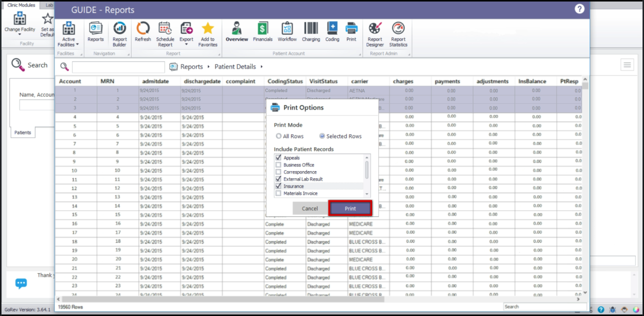This screenshot has width=644, height=316.
Task: Expand the Report group launcher
Action: (219, 54)
